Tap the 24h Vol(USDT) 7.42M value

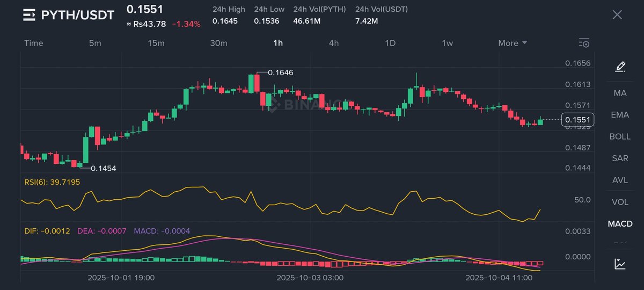367,21
